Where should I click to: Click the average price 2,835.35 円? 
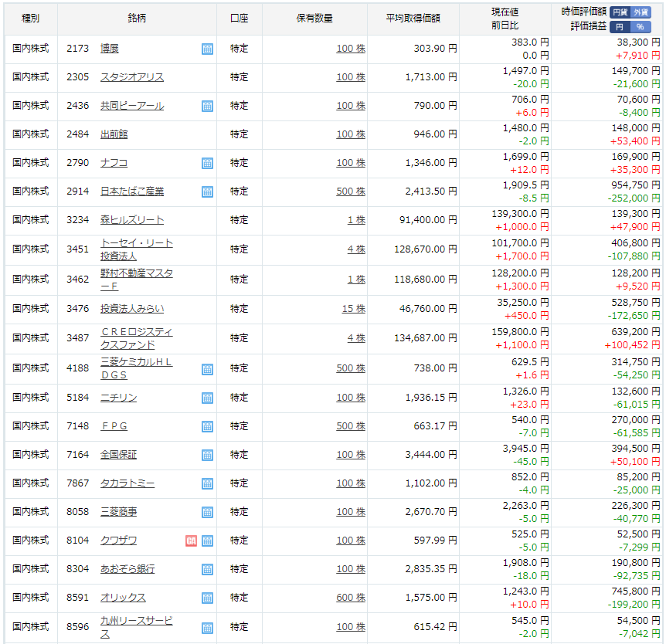coord(431,569)
